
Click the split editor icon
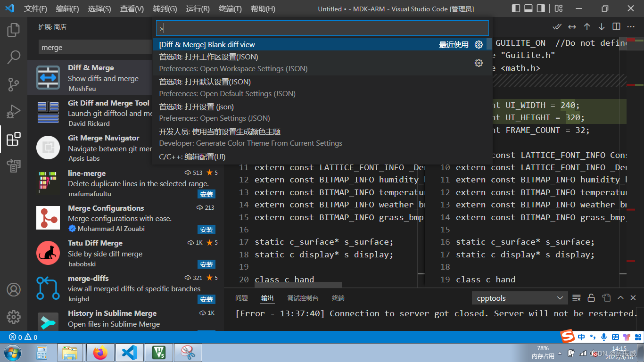point(616,27)
